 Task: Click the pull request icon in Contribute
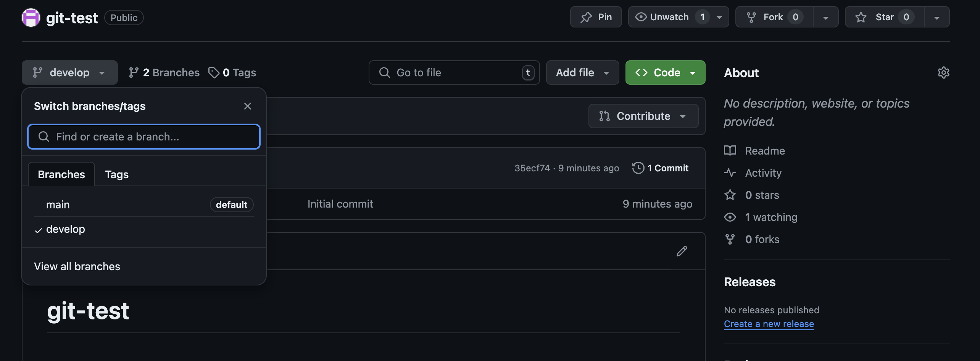coord(604,116)
